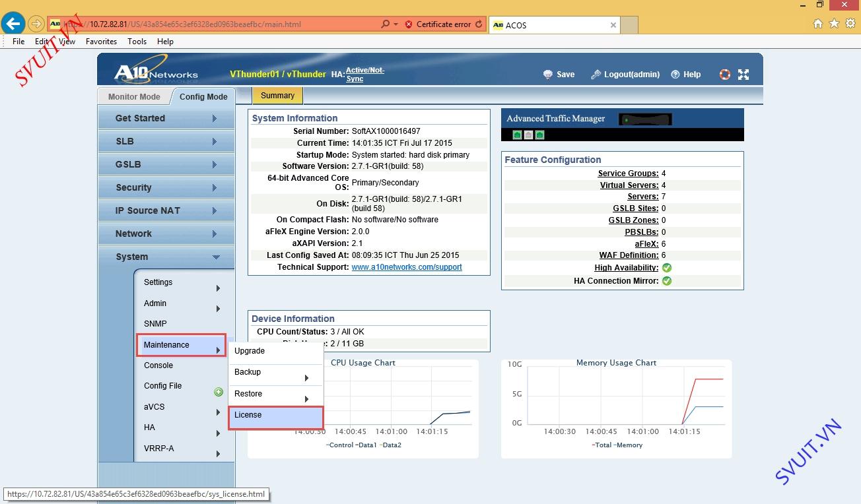Screen dimensions: 861x504
Task: Expand the Get Started sidebar section
Action: click(166, 118)
